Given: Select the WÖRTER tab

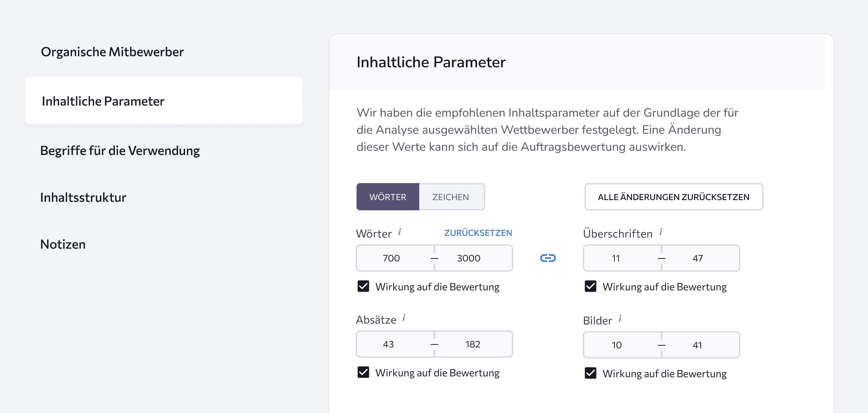Looking at the screenshot, I should (x=388, y=196).
